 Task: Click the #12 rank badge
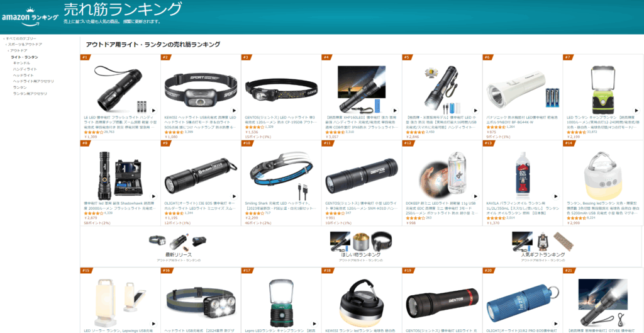pyautogui.click(x=408, y=143)
